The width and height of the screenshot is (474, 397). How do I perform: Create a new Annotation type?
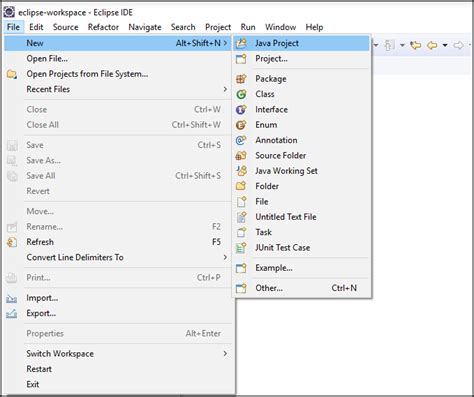[x=302, y=140]
